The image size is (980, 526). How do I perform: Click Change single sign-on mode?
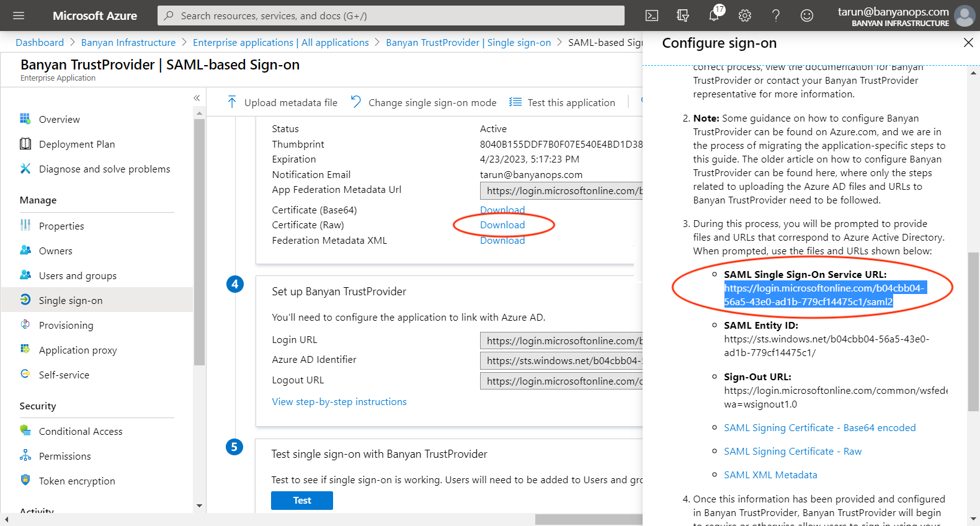coord(424,102)
